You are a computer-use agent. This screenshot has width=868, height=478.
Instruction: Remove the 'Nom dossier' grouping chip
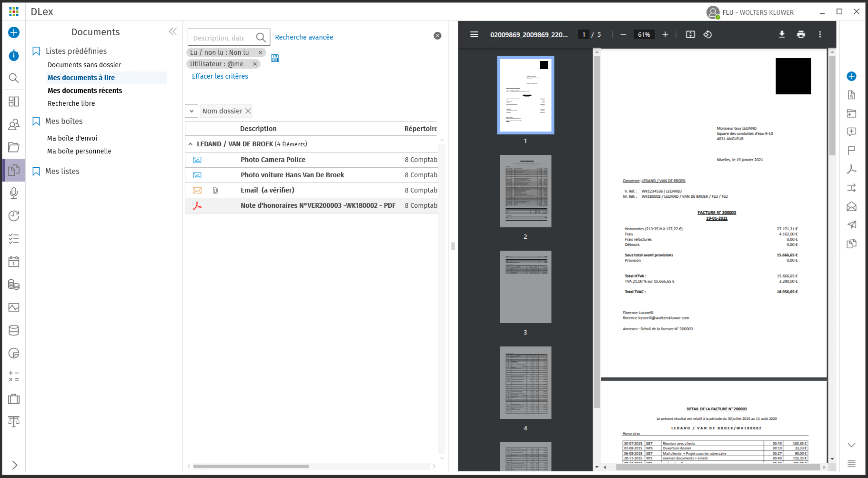coord(248,111)
